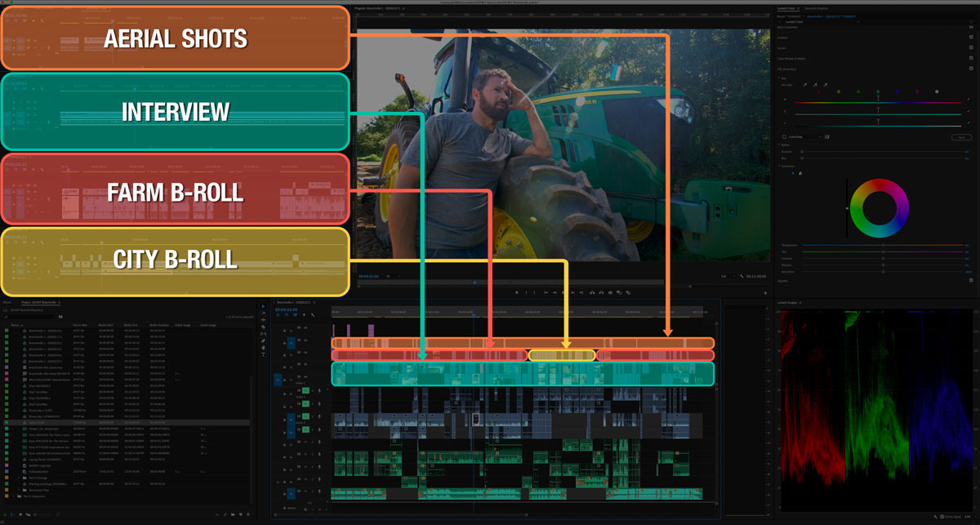
Task: Collapse the Key section in HSL Secondary
Action: pos(779,78)
